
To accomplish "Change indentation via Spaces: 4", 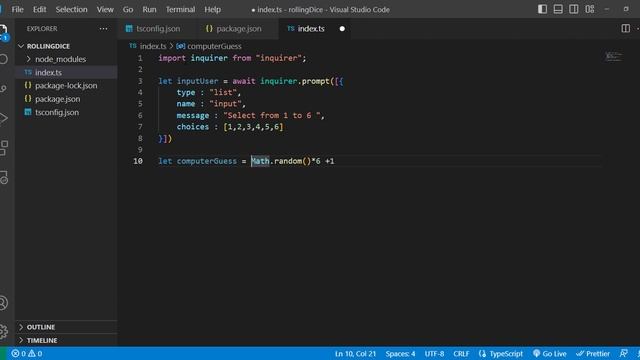I will [x=400, y=353].
